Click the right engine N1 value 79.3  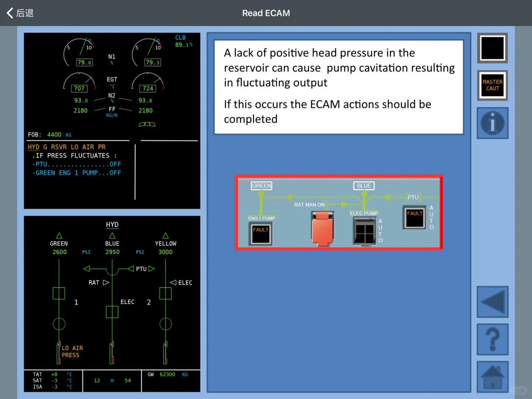153,62
